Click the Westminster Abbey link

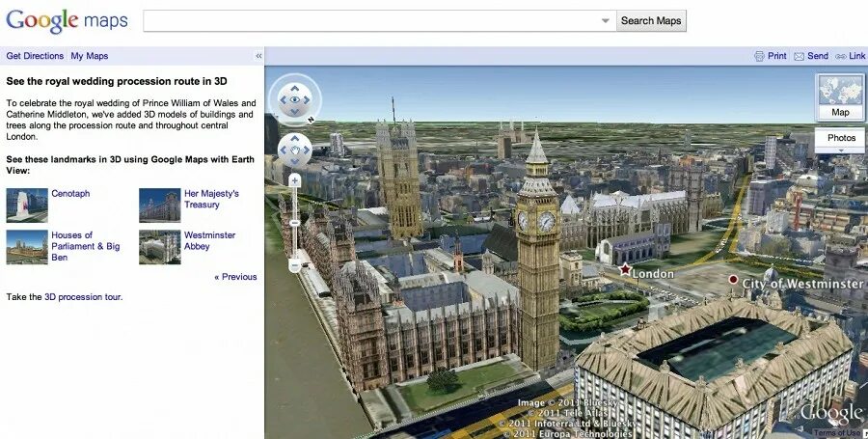point(210,241)
